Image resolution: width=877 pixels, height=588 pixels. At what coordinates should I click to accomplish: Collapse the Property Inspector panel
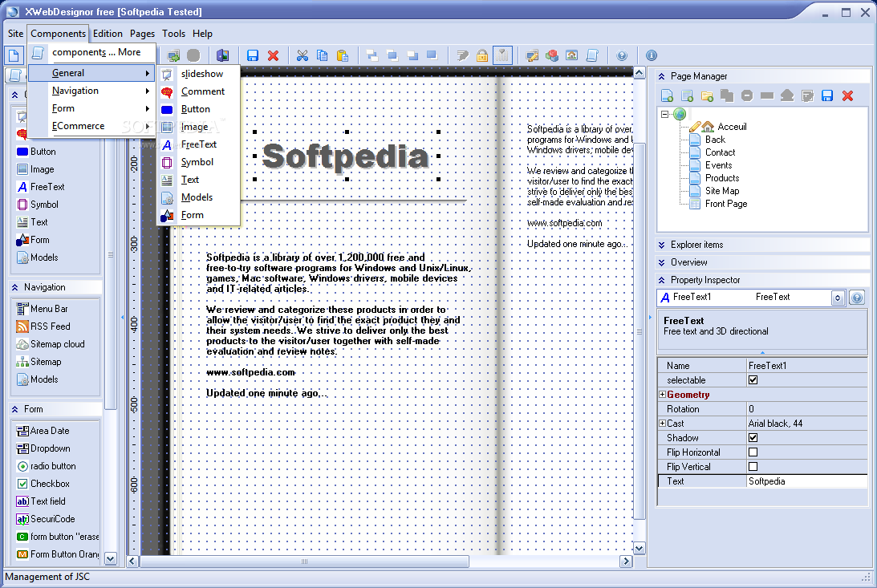pyautogui.click(x=662, y=280)
